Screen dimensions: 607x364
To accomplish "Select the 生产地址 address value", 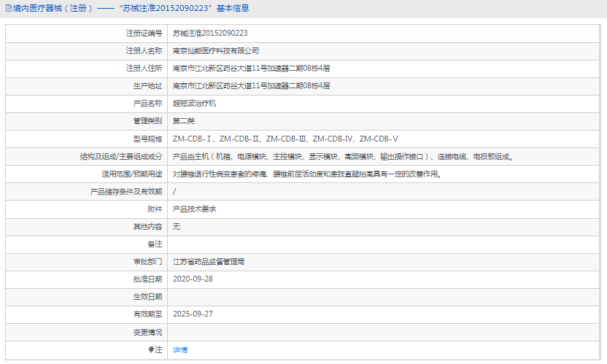I will 251,86.
